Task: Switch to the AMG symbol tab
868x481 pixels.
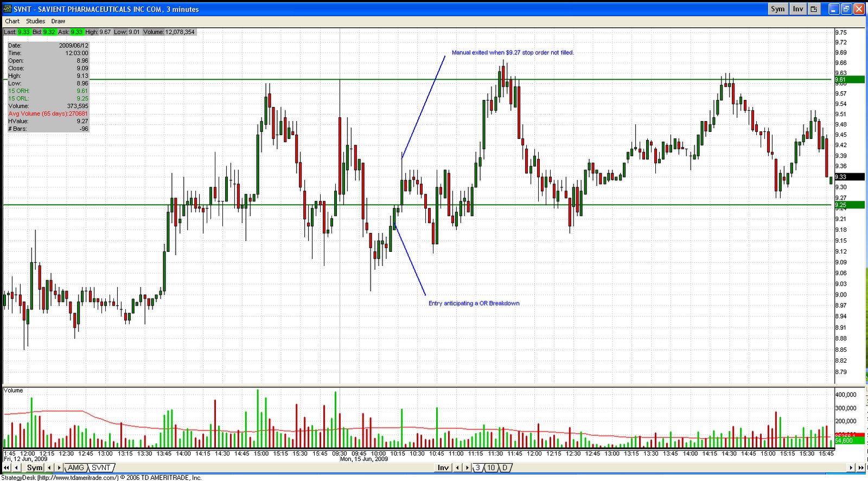Action: point(76,467)
